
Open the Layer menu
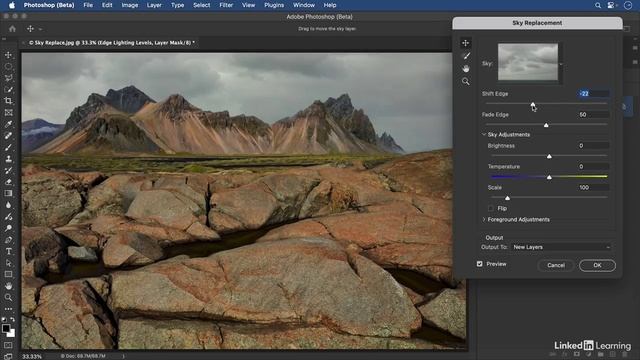(x=154, y=5)
